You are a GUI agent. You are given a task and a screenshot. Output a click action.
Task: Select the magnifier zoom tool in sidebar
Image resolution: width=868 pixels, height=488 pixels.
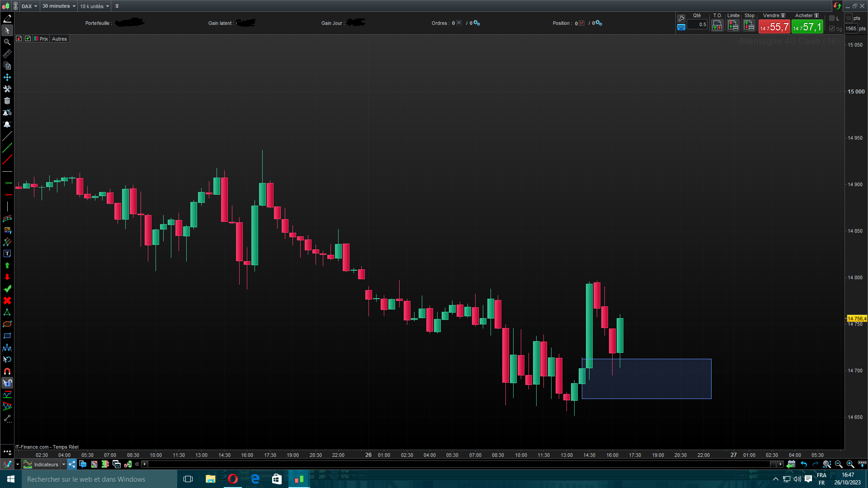tap(7, 42)
